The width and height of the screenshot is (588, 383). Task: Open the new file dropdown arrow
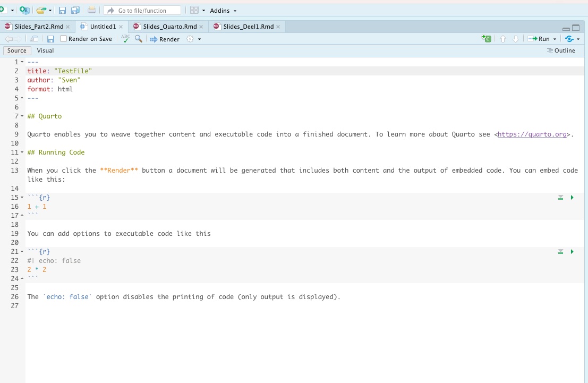tap(12, 11)
